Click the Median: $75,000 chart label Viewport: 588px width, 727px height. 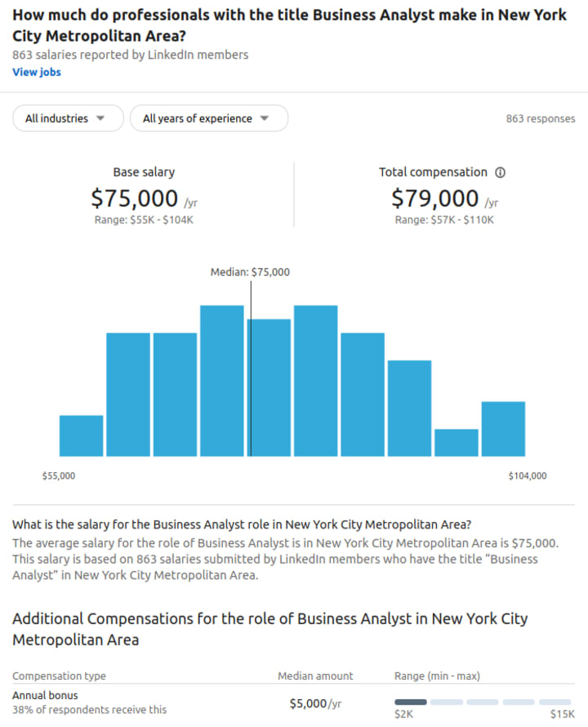click(x=250, y=272)
